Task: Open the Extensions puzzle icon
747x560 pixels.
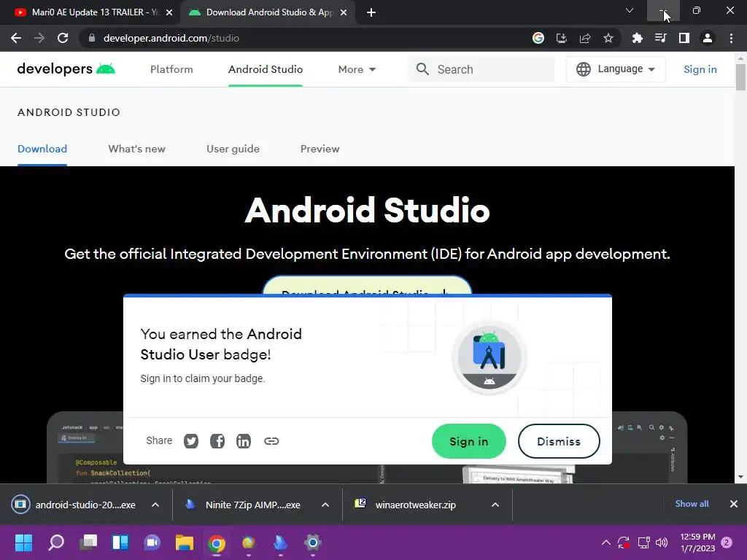Action: point(638,38)
